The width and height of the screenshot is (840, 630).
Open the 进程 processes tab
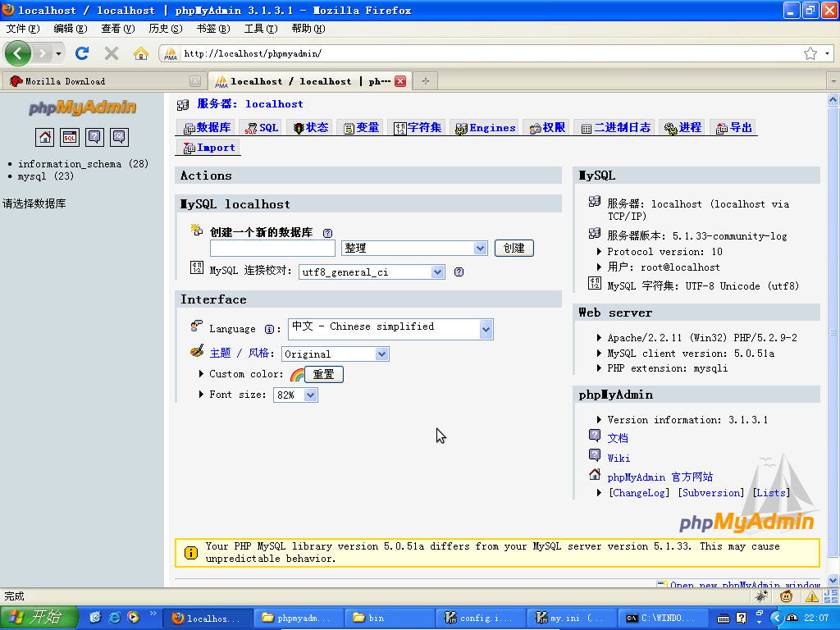click(683, 127)
